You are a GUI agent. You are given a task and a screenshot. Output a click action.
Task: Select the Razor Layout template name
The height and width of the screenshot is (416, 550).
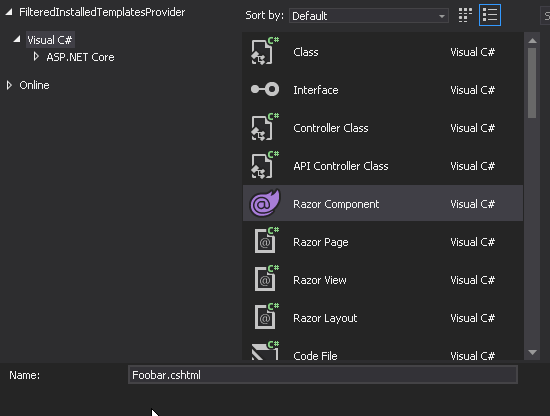pyautogui.click(x=325, y=318)
